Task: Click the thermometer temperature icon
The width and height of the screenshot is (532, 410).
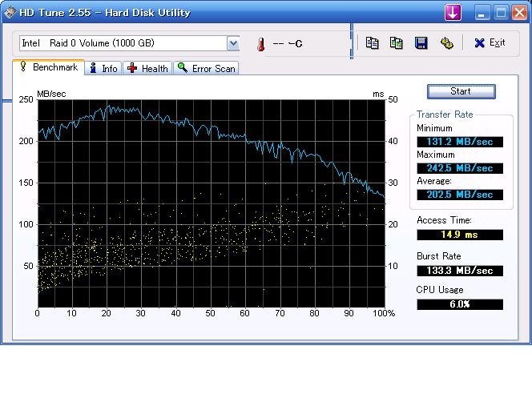Action: pos(260,44)
